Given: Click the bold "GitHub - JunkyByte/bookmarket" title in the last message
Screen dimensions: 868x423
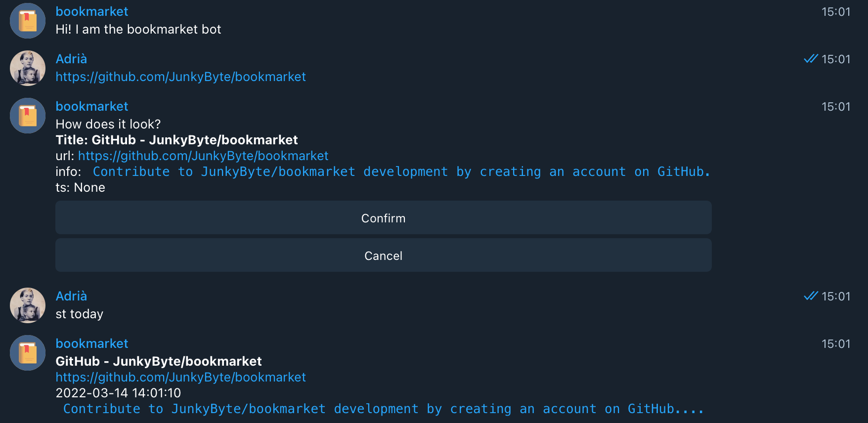Looking at the screenshot, I should (159, 362).
